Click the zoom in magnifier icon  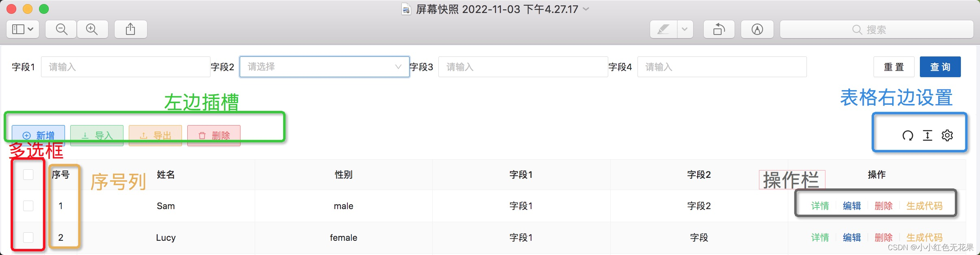92,29
